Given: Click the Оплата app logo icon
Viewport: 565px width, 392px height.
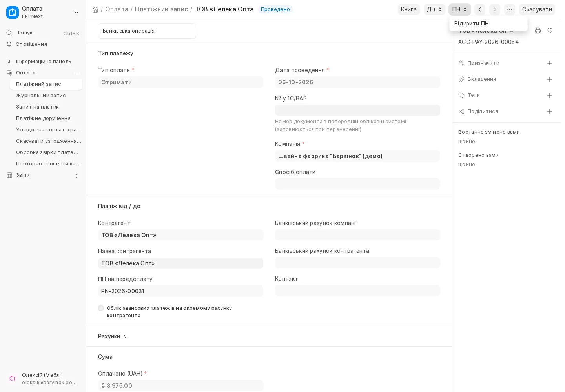Looking at the screenshot, I should pyautogui.click(x=13, y=13).
